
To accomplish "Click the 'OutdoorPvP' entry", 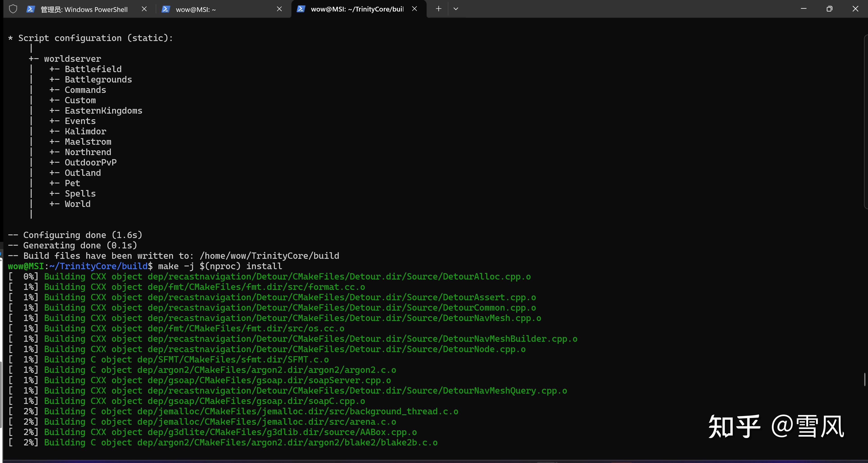I will point(91,163).
